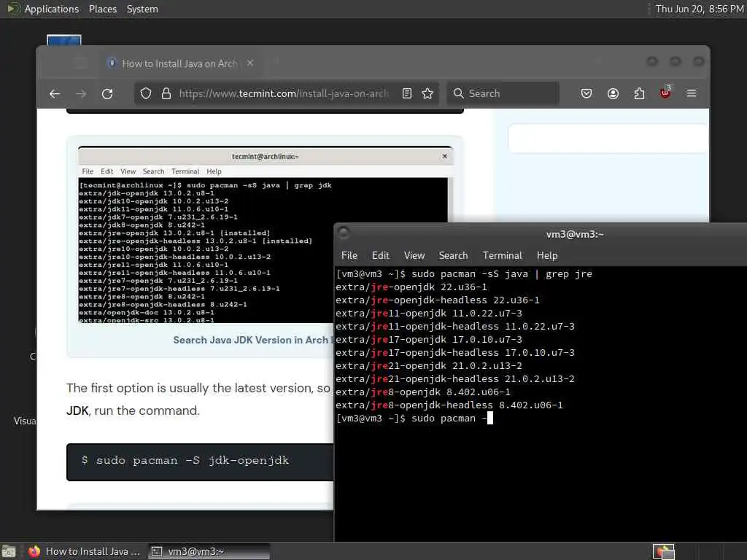The height and width of the screenshot is (560, 747).
Task: Click the extra/jre17-openjdk 17.0.10.u7-3 line
Action: tap(429, 340)
